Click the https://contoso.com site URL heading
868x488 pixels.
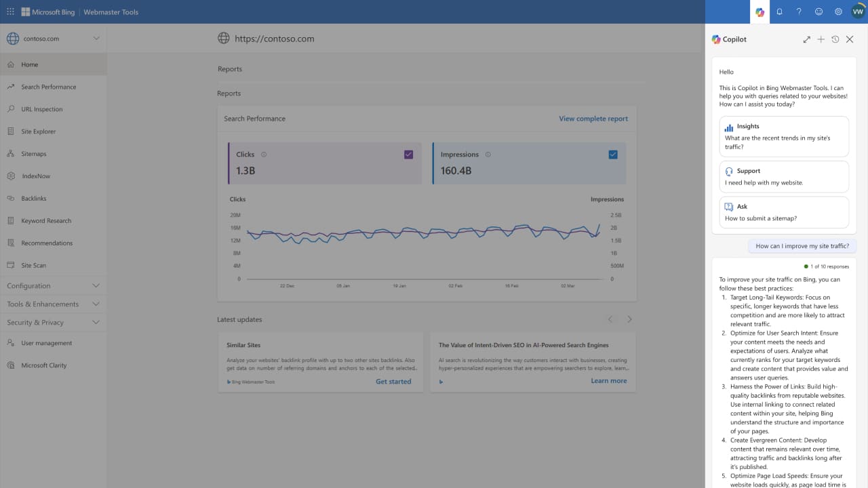pos(275,39)
